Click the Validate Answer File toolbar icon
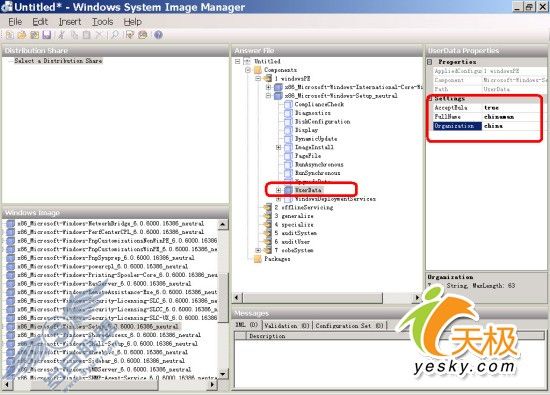Image resolution: width=550 pixels, height=395 pixels. pos(130,35)
